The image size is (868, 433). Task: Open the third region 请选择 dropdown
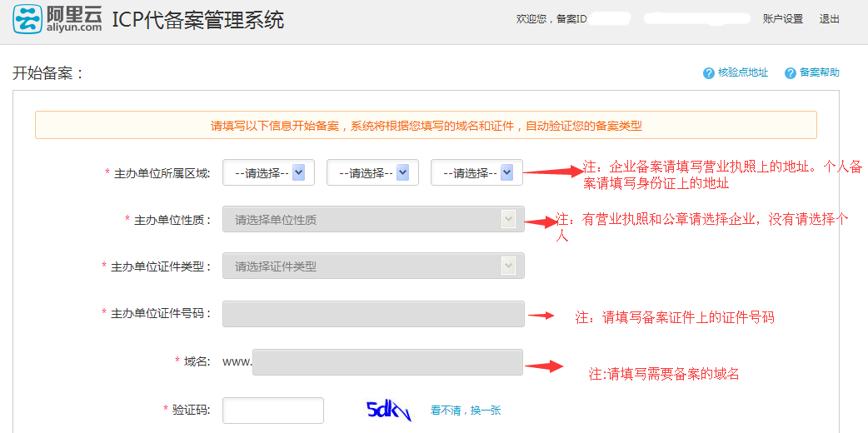coord(476,173)
